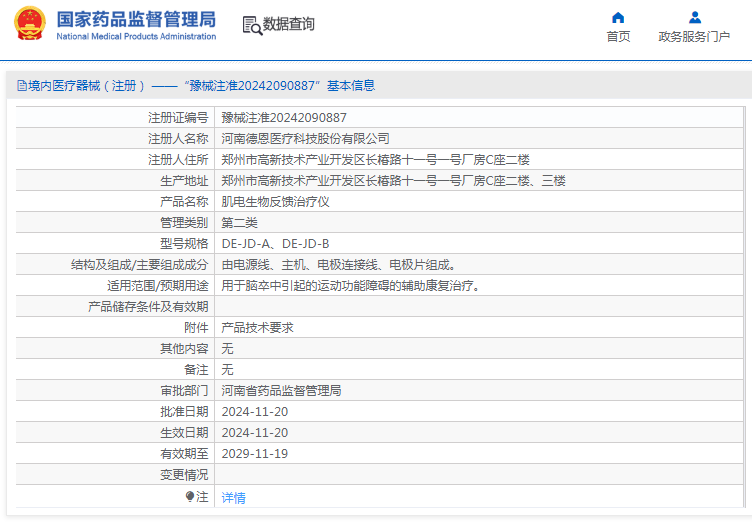Viewport: 752px width, 529px height.
Task: Click the 型号规格 label
Action: (184, 244)
